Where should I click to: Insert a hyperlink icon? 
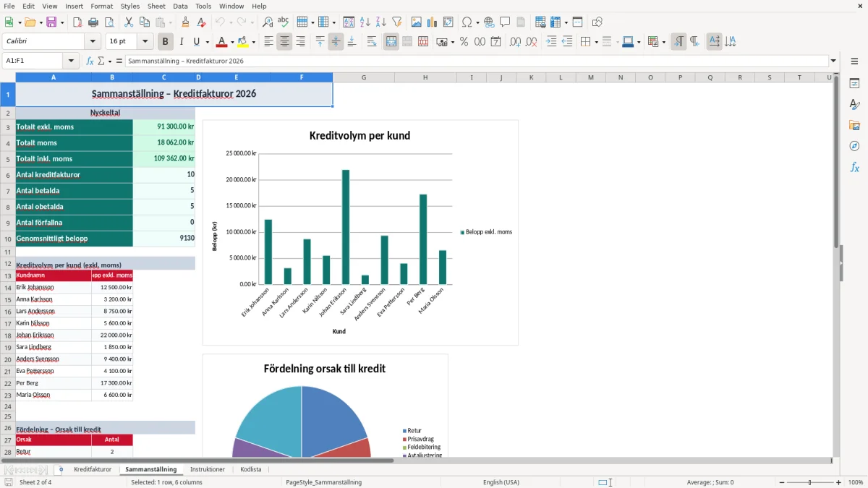pyautogui.click(x=490, y=22)
